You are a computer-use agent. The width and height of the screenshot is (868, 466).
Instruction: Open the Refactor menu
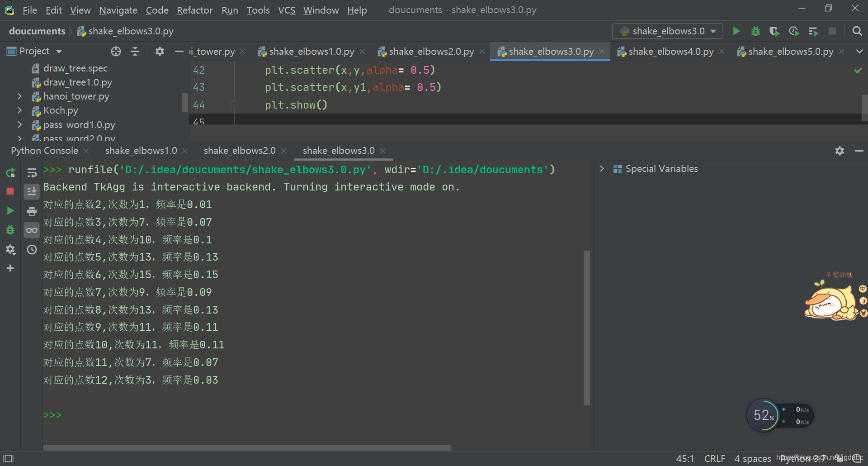pos(194,10)
